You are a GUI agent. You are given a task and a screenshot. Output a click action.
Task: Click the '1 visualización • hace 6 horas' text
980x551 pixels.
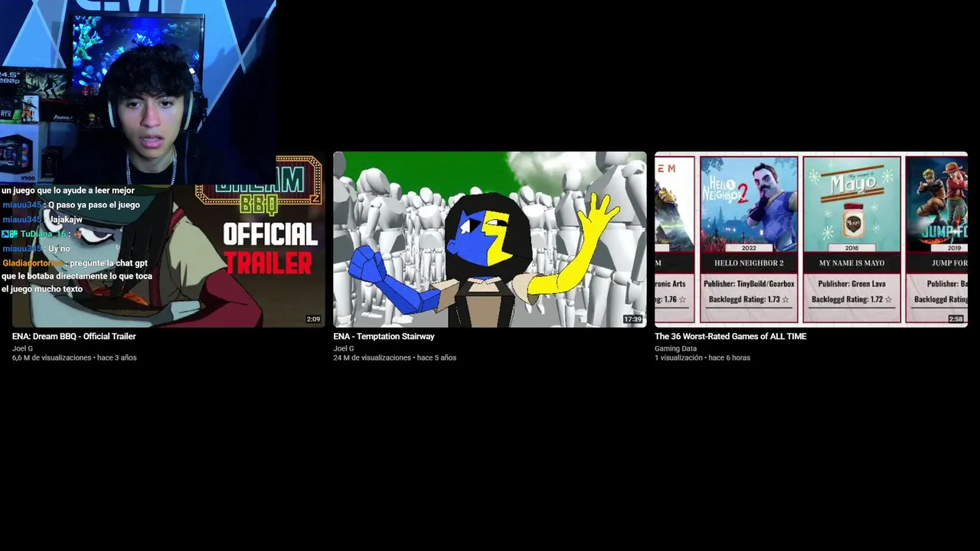[702, 358]
